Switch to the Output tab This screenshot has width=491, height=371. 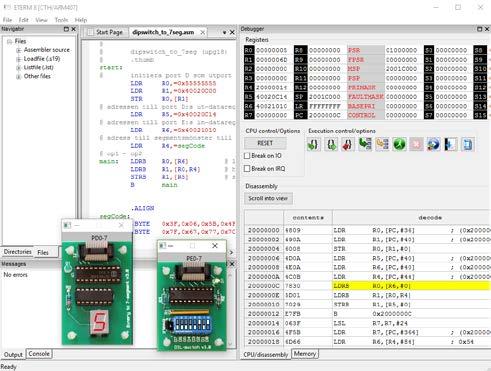tap(13, 355)
